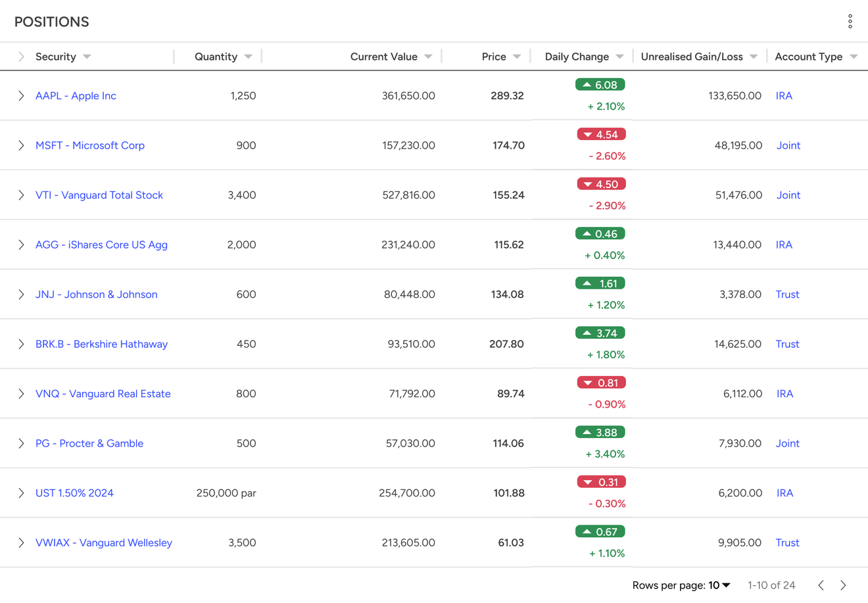Expand the AAPL - Apple Inc row
This screenshot has width=868, height=603.
[x=21, y=96]
